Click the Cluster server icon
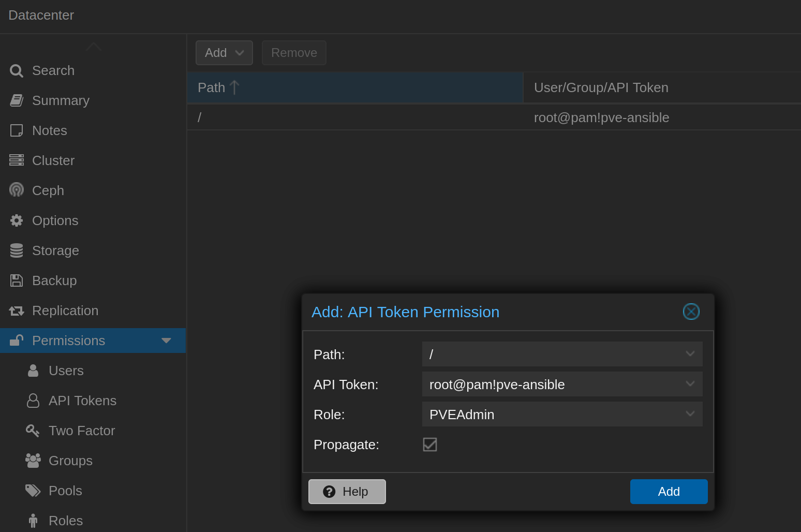Image resolution: width=801 pixels, height=532 pixels. (x=17, y=160)
